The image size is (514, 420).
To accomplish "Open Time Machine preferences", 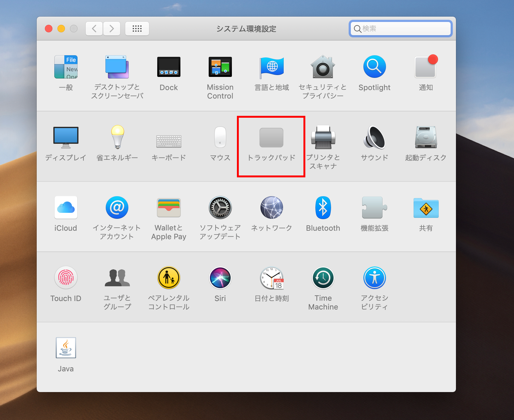I will tap(323, 278).
